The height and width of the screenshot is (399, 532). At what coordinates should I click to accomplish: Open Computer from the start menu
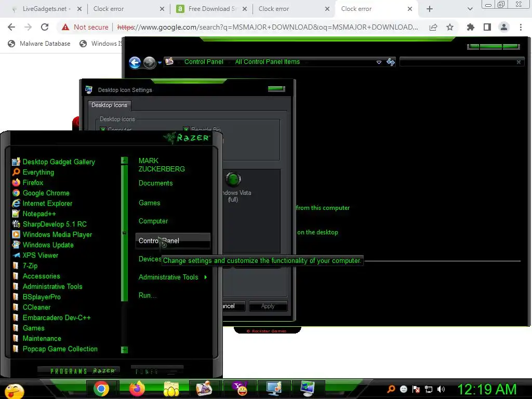pos(153,221)
